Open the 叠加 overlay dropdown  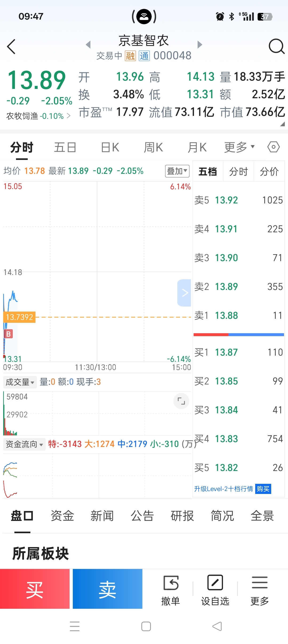(177, 171)
